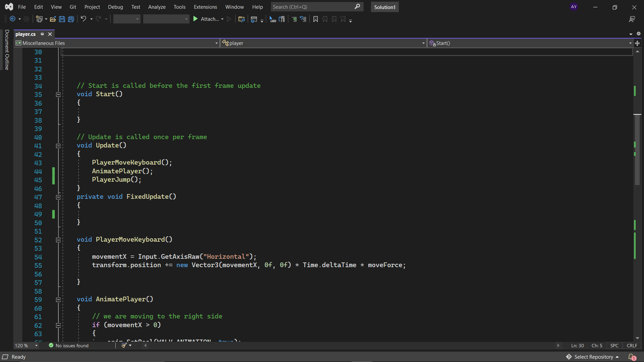The width and height of the screenshot is (644, 362).
Task: Open notifications bell in status bar
Action: tap(632, 357)
